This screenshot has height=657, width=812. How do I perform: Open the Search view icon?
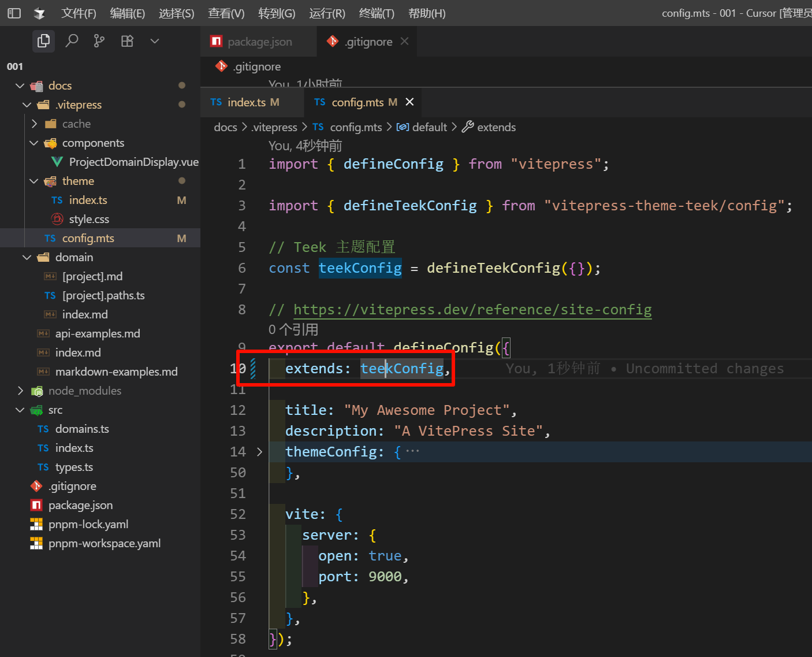pos(72,41)
